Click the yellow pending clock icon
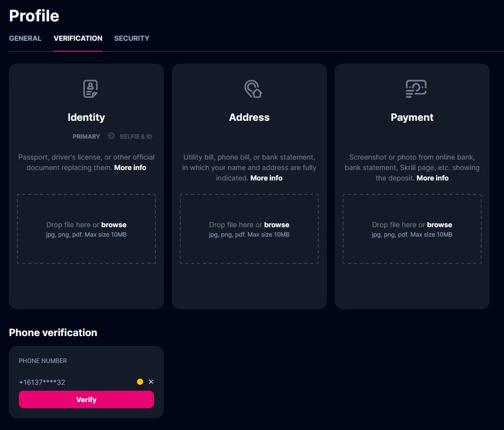The image size is (504, 430). pyautogui.click(x=140, y=382)
